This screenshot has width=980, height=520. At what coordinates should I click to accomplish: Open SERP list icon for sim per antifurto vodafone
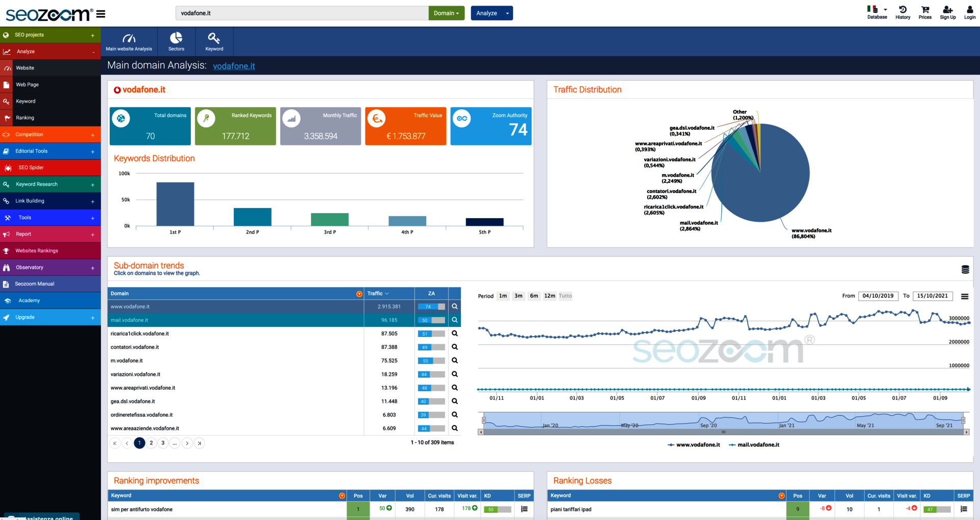click(x=524, y=509)
